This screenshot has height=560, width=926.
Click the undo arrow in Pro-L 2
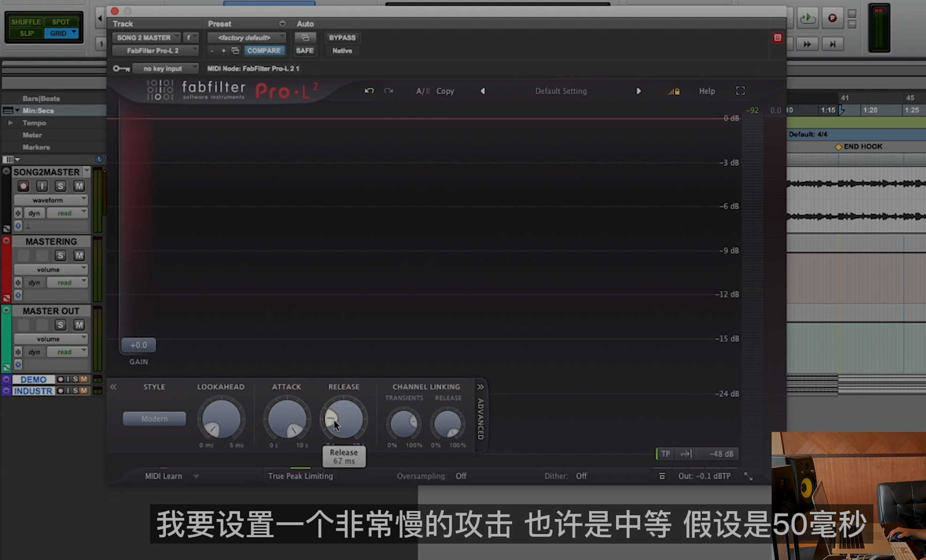[x=369, y=91]
